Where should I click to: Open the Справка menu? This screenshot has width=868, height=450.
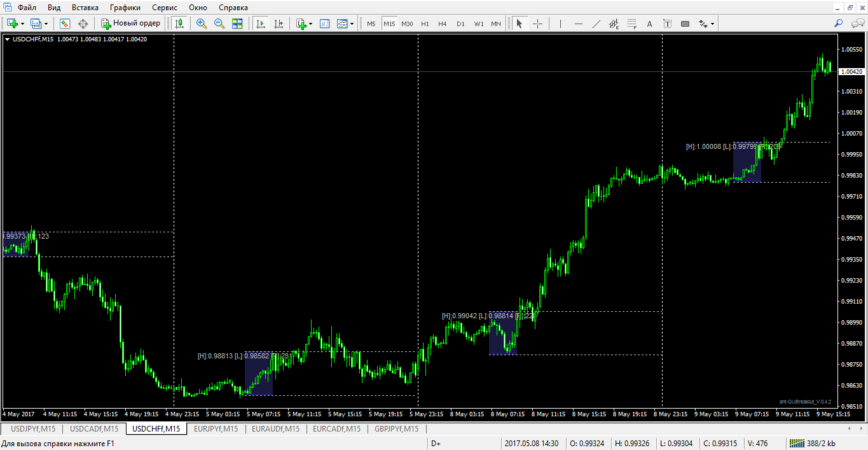(x=233, y=8)
